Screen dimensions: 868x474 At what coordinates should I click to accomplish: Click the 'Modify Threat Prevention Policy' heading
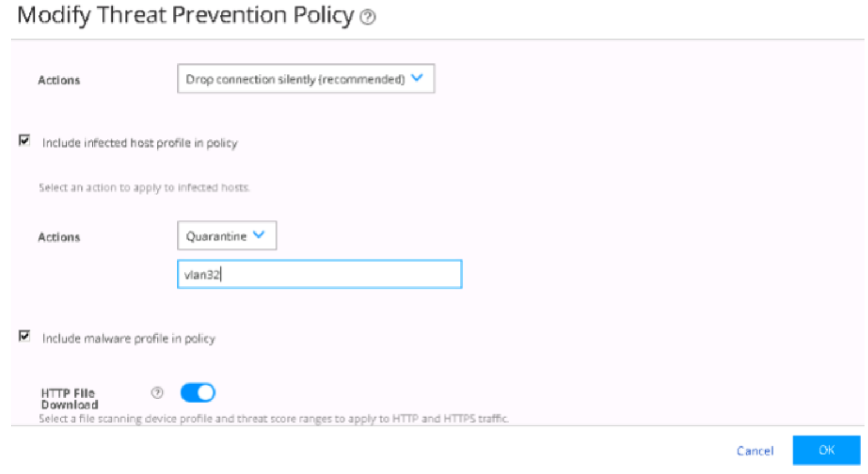click(185, 16)
